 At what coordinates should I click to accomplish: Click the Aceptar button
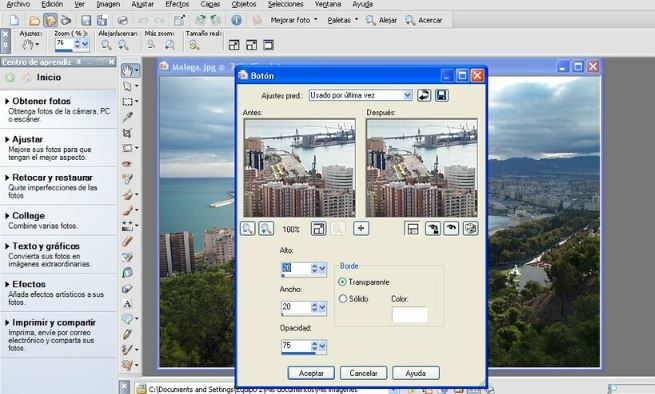[x=311, y=373]
